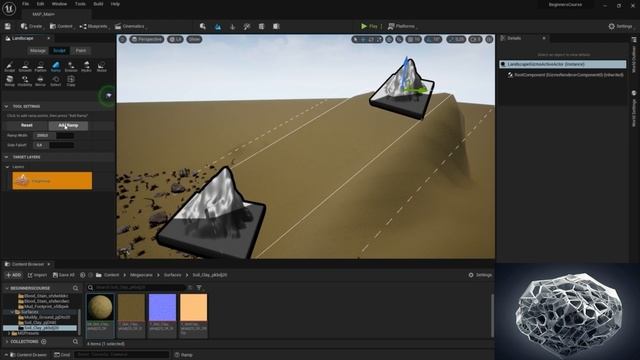This screenshot has height=360, width=640.
Task: Activate Foliage mode icon in toolbar
Action: pos(233,26)
